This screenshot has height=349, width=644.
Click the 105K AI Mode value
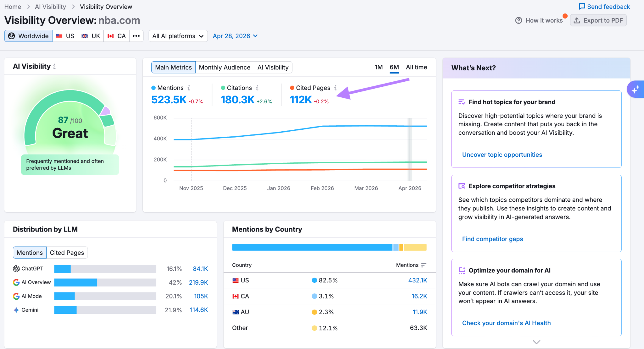pos(201,296)
